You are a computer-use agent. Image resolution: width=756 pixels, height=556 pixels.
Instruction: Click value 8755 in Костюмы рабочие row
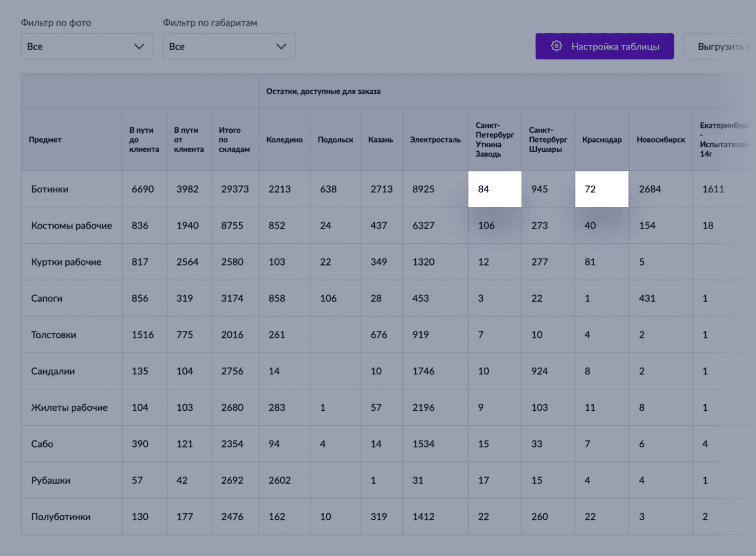(x=232, y=226)
